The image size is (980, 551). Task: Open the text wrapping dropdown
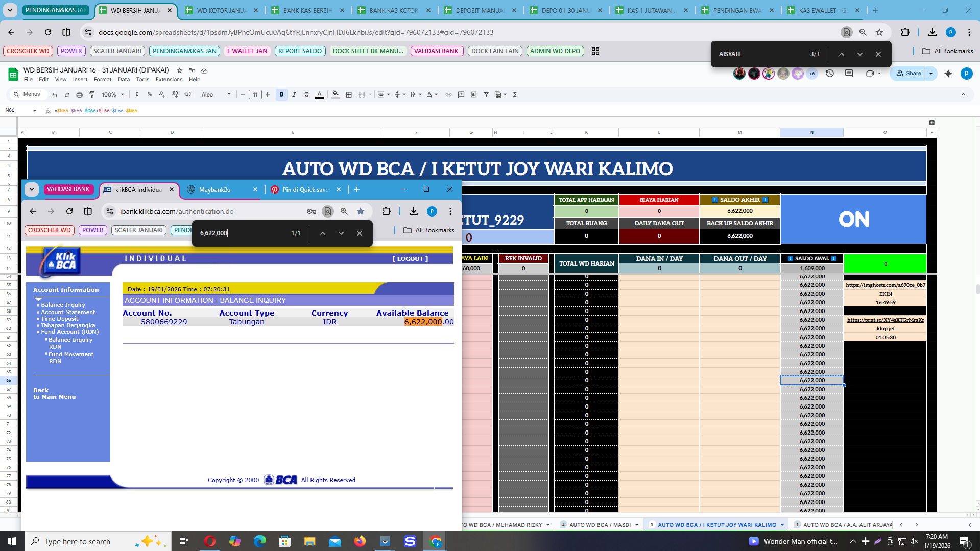pyautogui.click(x=416, y=94)
